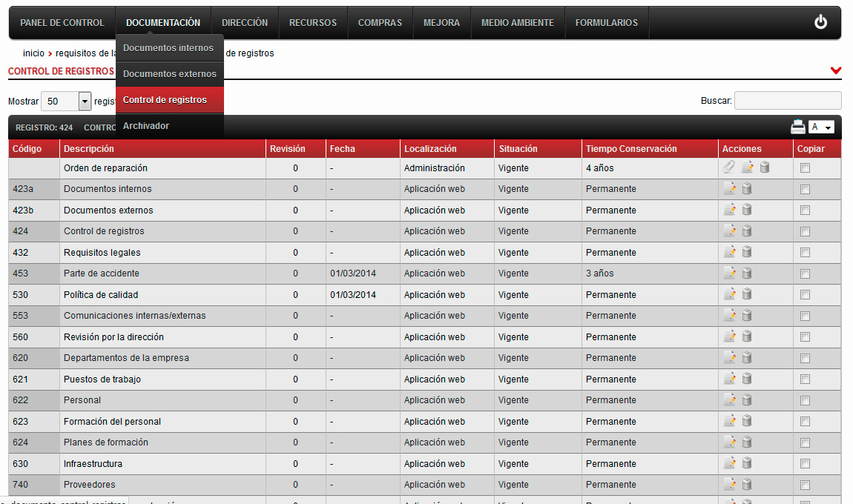Tick copy checkbox for Política de calidad
Image resolution: width=853 pixels, height=504 pixels.
[x=805, y=295]
